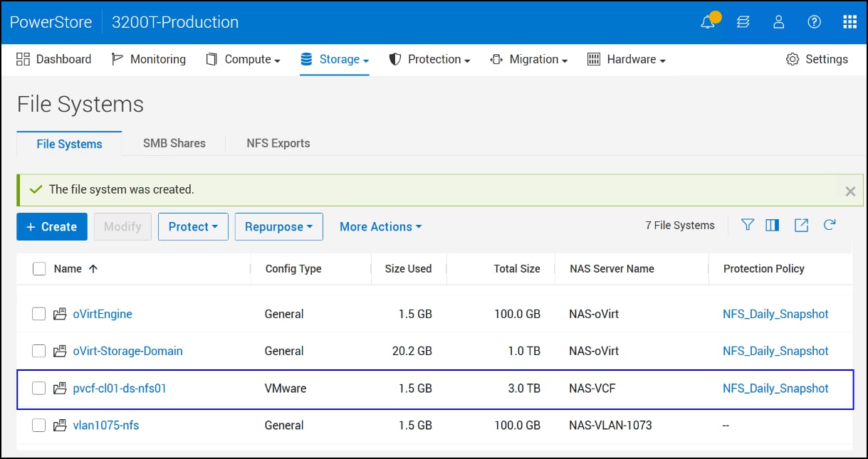The image size is (868, 459).
Task: Click the file system icon beside oVirt-Storage-Domain
Action: coord(60,351)
